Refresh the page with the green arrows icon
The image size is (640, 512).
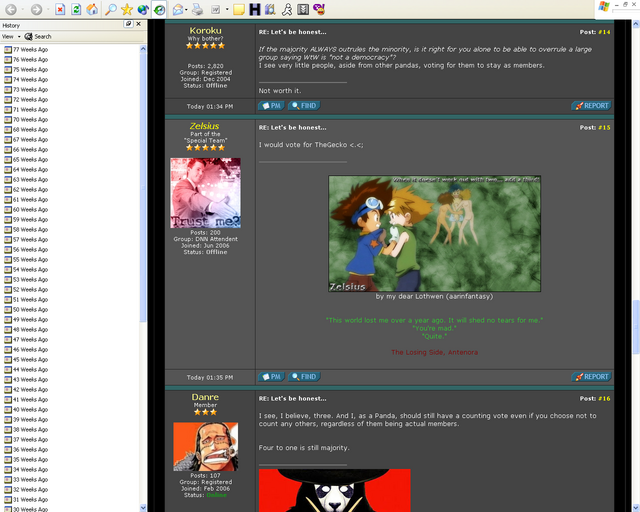coord(76,9)
